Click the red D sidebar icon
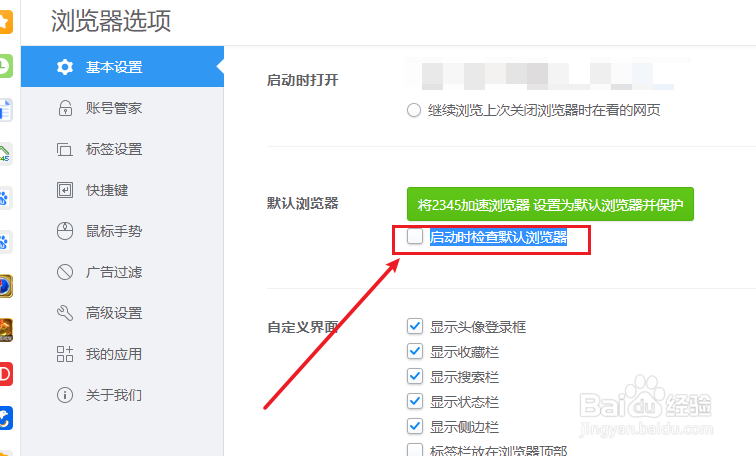756x456 pixels. (x=5, y=374)
